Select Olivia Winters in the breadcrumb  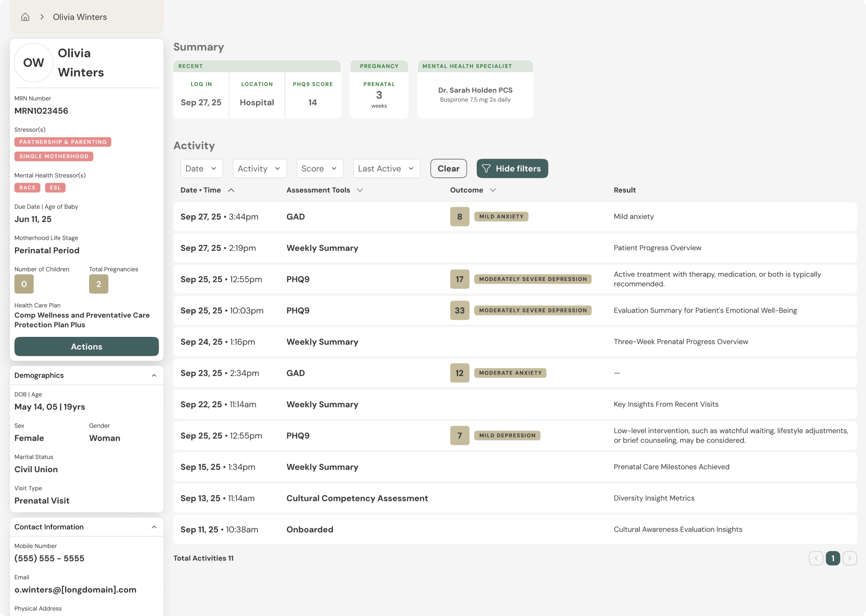click(x=79, y=17)
